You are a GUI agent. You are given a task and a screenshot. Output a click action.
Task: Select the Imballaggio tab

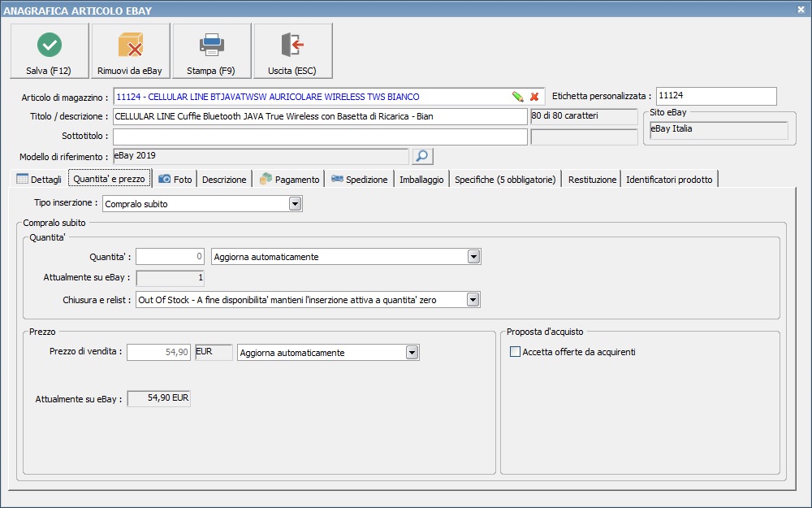pyautogui.click(x=421, y=180)
